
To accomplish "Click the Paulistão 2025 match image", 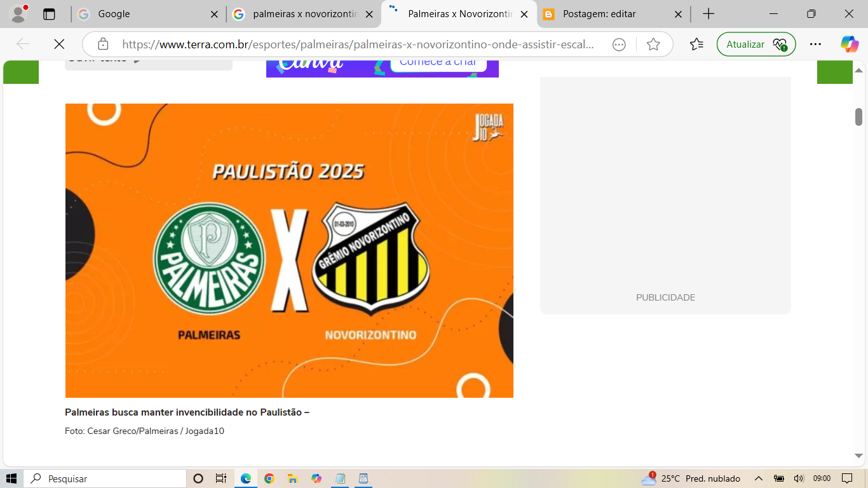I will pyautogui.click(x=289, y=250).
